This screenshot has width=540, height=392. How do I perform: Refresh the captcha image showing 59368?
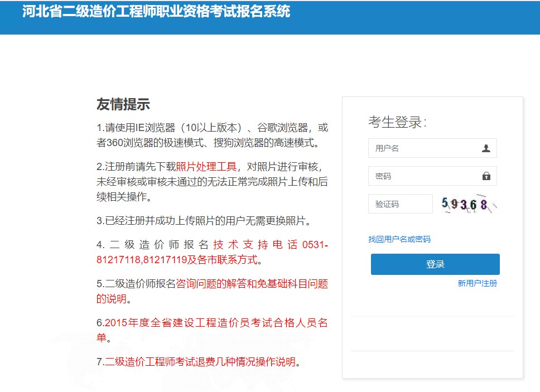coord(469,204)
